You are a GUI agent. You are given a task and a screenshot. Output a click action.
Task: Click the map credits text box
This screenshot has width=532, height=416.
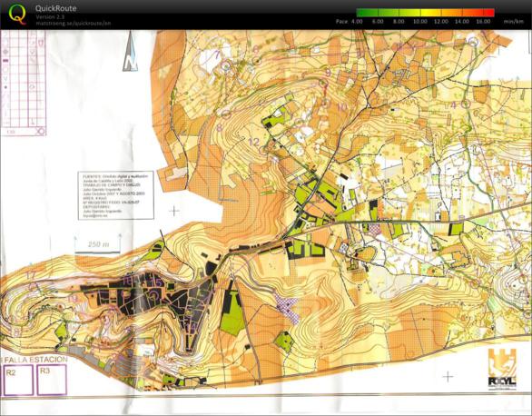tap(116, 195)
